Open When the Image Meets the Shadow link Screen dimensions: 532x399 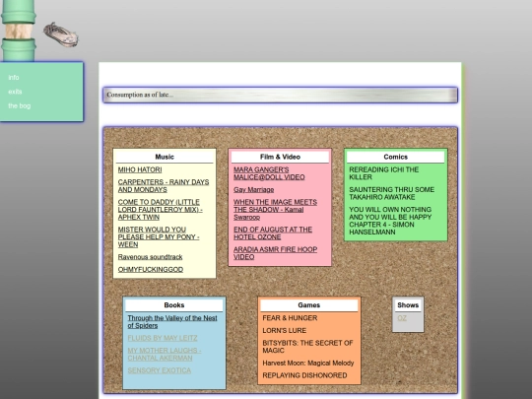pyautogui.click(x=275, y=209)
